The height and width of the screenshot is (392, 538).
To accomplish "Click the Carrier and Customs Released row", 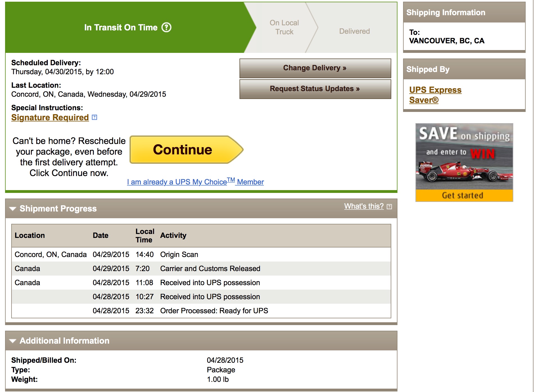I will pyautogui.click(x=201, y=269).
